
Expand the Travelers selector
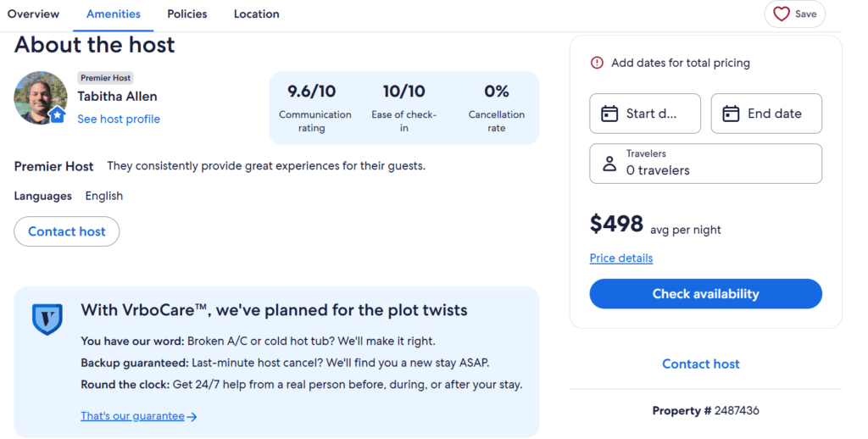[705, 164]
